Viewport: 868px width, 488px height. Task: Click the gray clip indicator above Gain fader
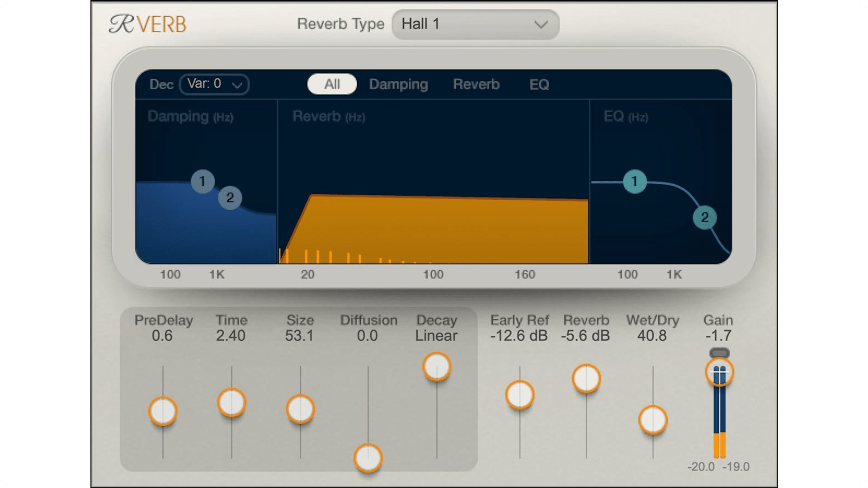click(x=719, y=352)
